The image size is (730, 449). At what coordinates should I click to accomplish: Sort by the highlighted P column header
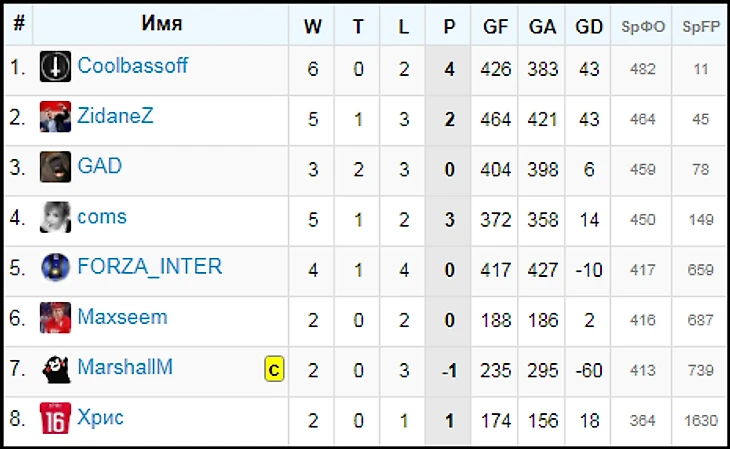point(448,27)
